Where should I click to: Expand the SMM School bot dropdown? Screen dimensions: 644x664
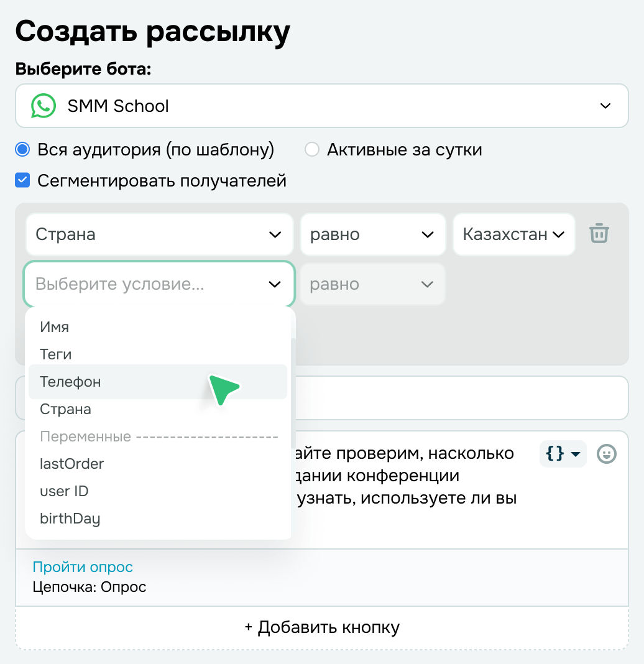[605, 106]
